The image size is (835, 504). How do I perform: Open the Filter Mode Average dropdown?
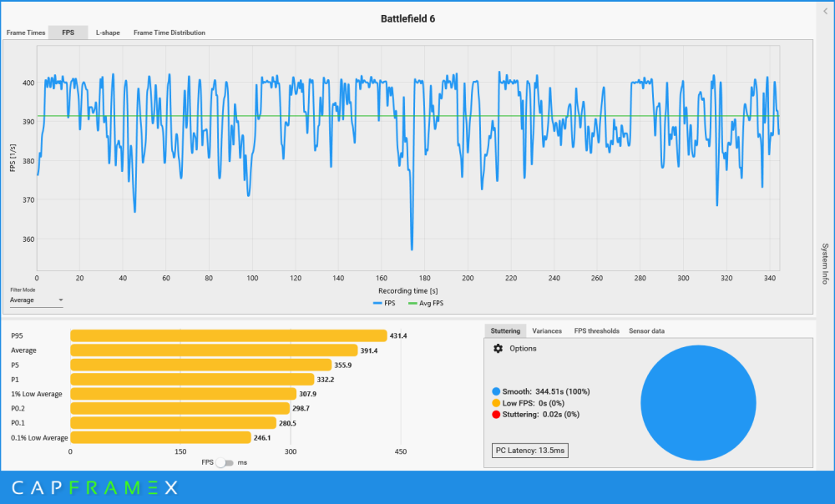tap(36, 300)
